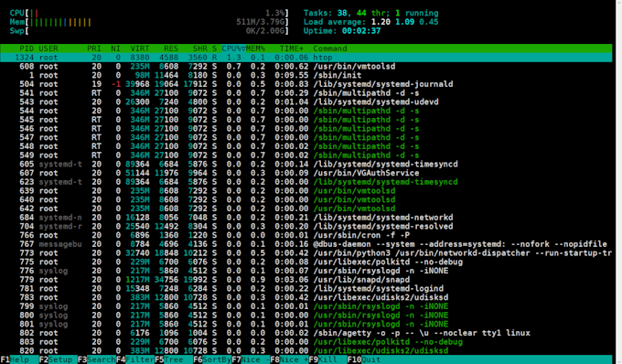Screen dimensions: 622x364
Task: Sort by TIME+ column header
Action: (x=292, y=48)
